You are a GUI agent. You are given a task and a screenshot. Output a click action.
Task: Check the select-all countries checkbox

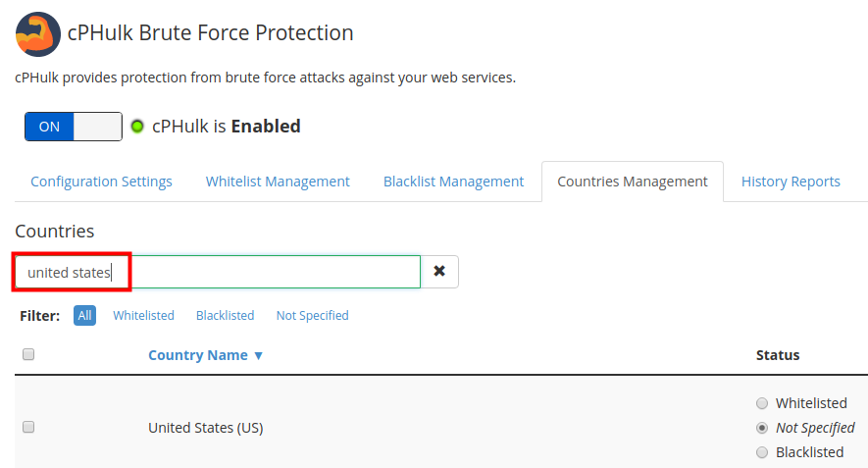click(x=28, y=354)
